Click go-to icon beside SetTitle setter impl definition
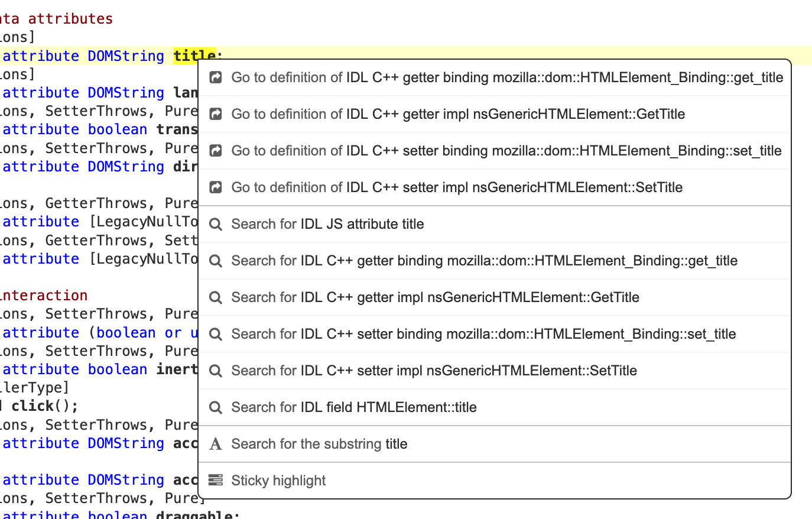This screenshot has height=519, width=812. coord(216,187)
